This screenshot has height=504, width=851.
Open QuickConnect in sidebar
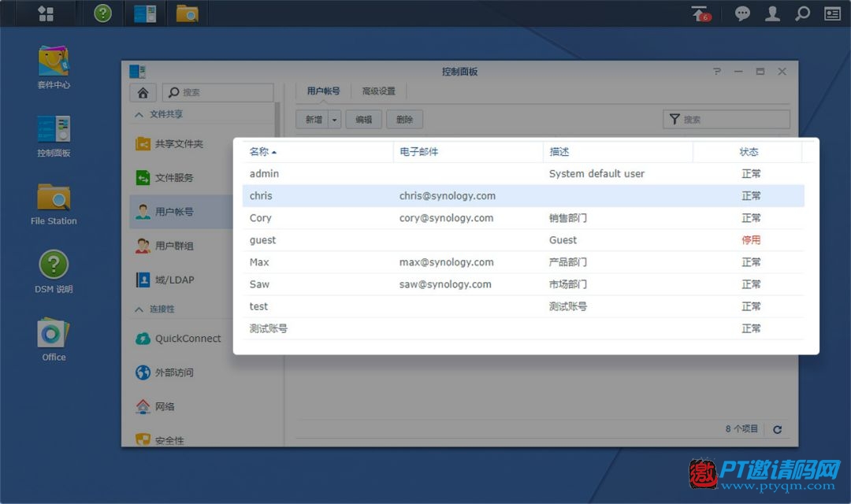181,339
